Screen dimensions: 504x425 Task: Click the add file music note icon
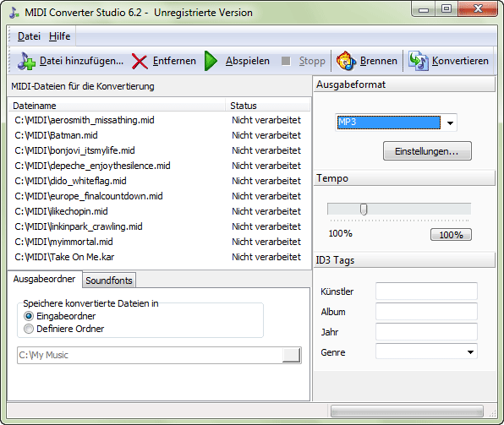pyautogui.click(x=26, y=61)
